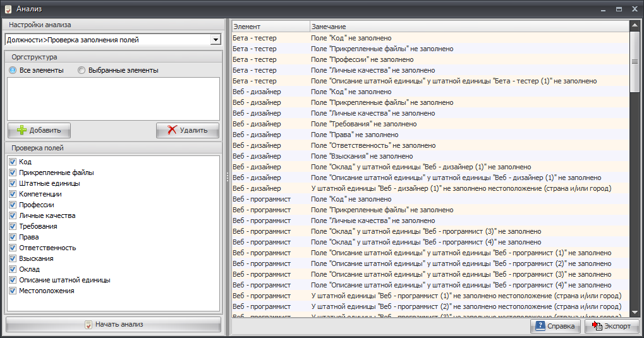Choose the Все элементы radio option
The image size is (644, 338).
pos(13,71)
